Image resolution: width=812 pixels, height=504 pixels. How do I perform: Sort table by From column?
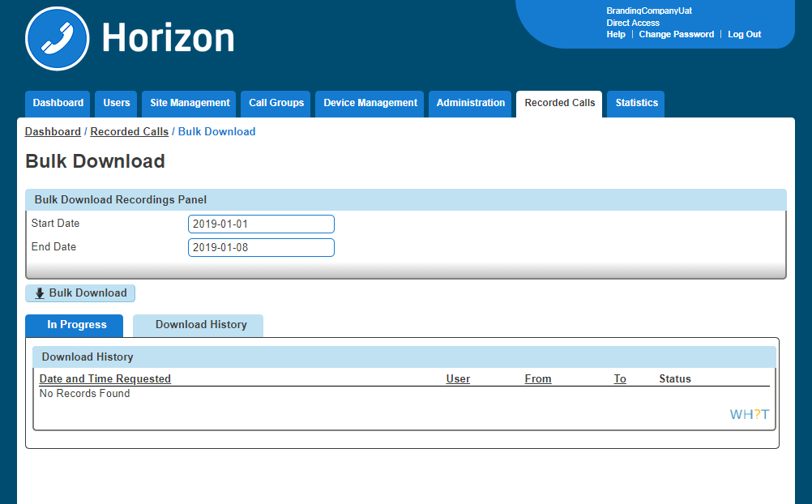coord(537,378)
